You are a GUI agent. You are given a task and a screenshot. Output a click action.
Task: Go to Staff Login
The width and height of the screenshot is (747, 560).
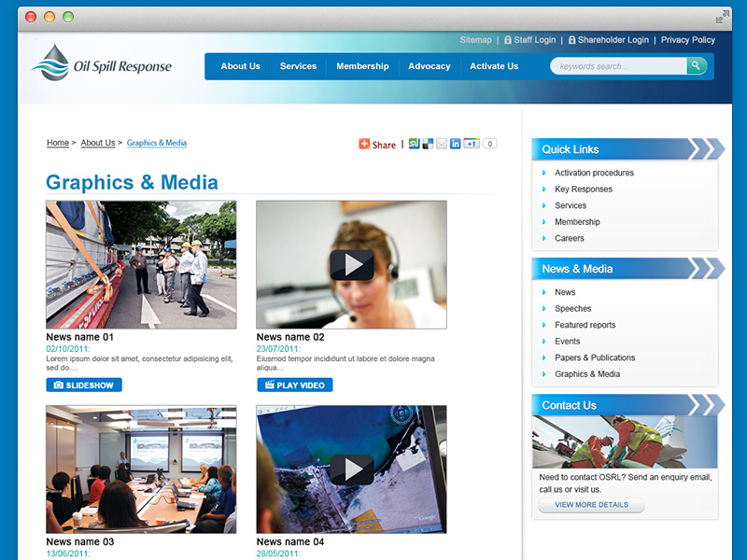(x=534, y=40)
